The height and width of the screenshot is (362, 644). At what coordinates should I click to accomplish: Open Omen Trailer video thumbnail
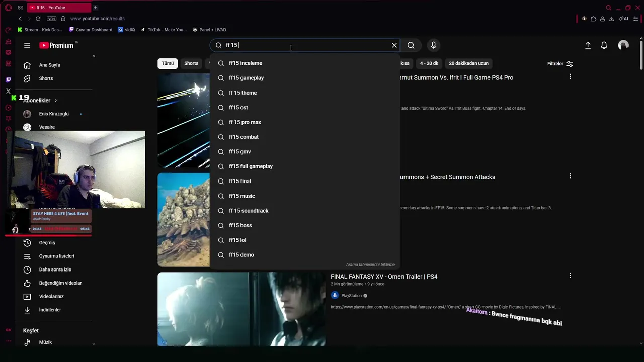242,309
